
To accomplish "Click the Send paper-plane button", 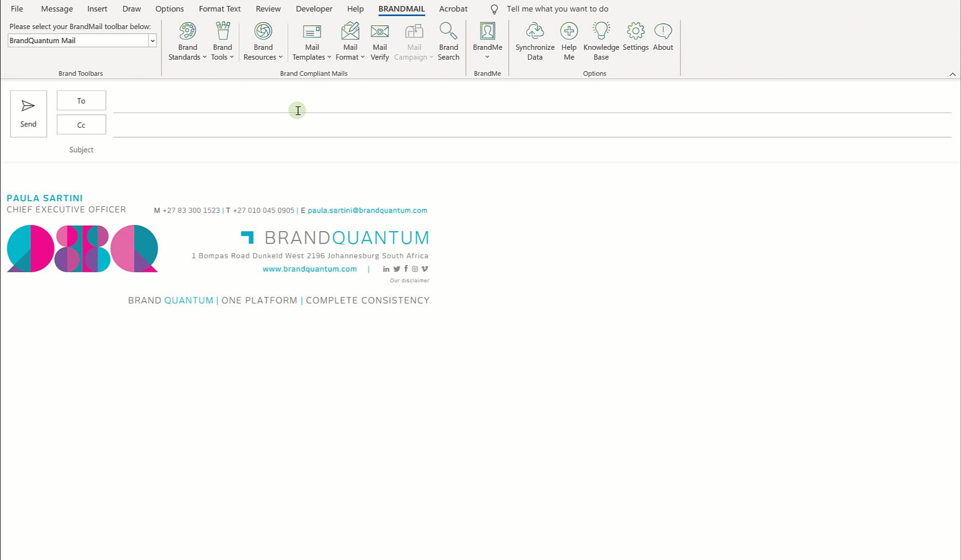I will pos(29,114).
